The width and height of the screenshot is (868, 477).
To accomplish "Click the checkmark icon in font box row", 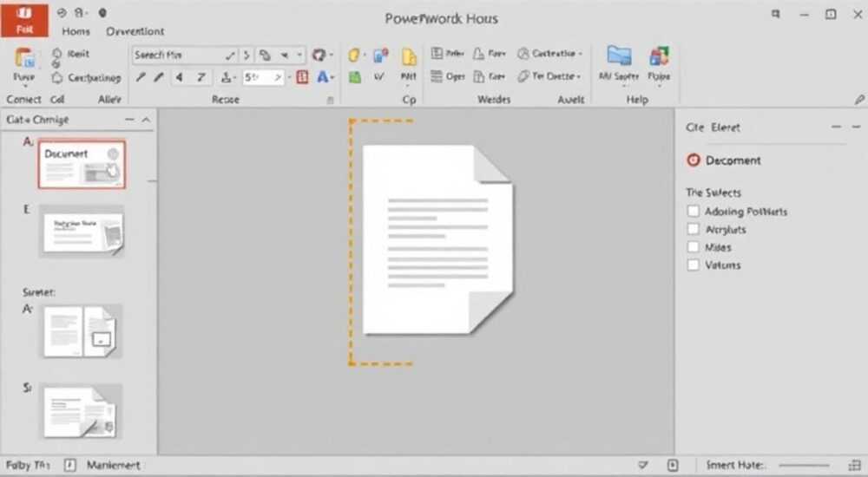I will [230, 55].
